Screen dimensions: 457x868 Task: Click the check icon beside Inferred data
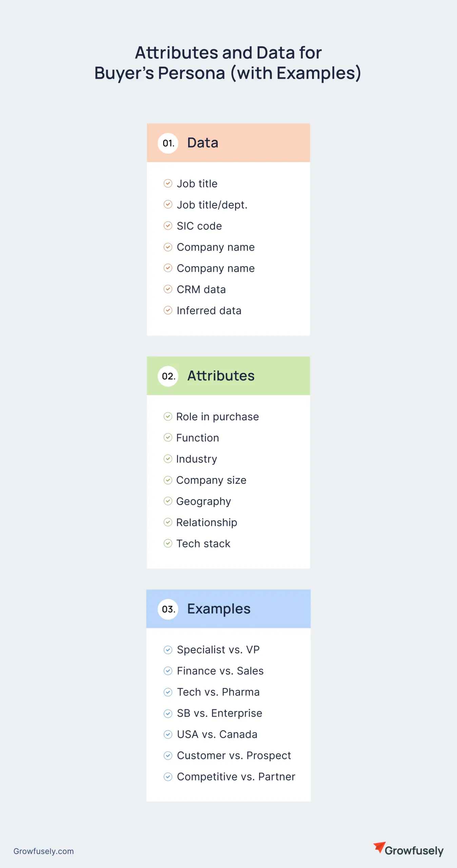[x=168, y=310]
